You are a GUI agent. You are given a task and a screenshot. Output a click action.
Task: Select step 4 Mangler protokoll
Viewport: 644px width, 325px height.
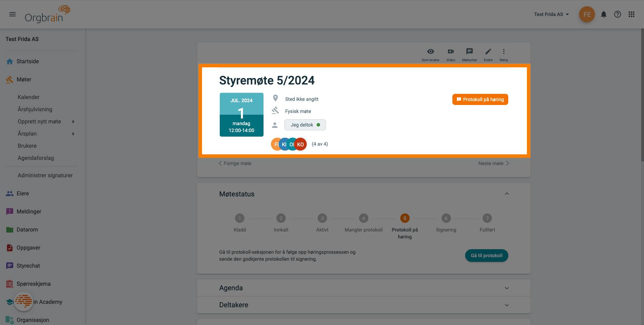363,218
